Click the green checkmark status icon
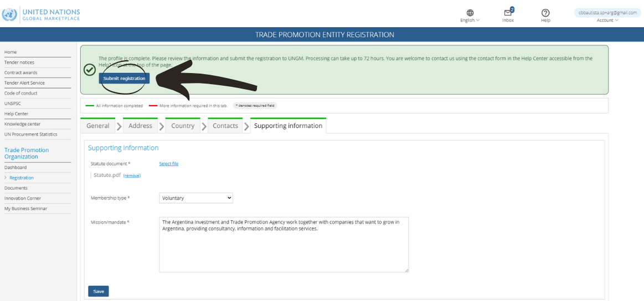 coord(90,70)
